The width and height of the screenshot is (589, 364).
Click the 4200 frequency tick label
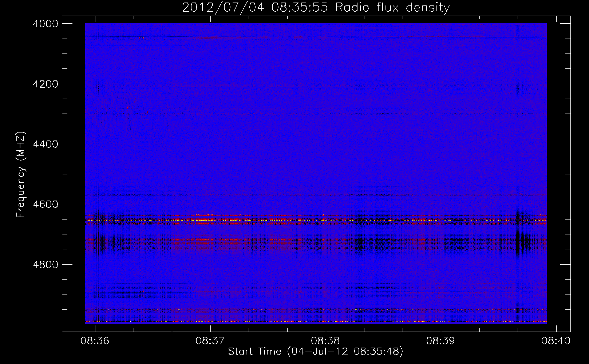click(x=46, y=84)
